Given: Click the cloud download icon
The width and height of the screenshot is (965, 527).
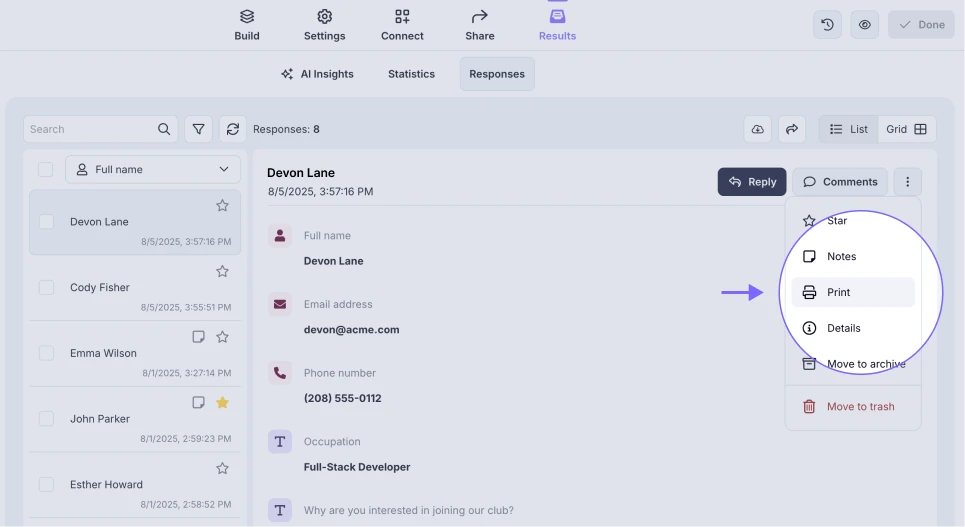Looking at the screenshot, I should click(758, 129).
